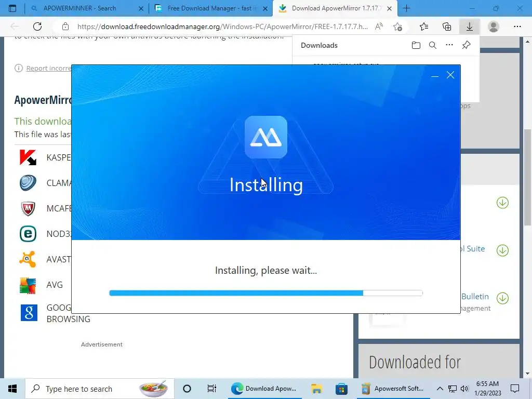Viewport: 532px width, 399px height.
Task: Open downloads folder from Downloads panel
Action: pyautogui.click(x=416, y=45)
